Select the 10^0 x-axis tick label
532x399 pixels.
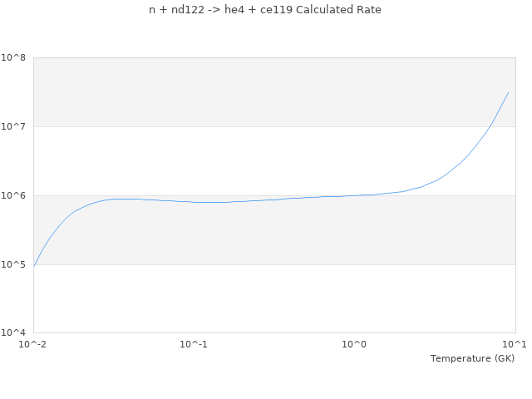[x=355, y=345]
